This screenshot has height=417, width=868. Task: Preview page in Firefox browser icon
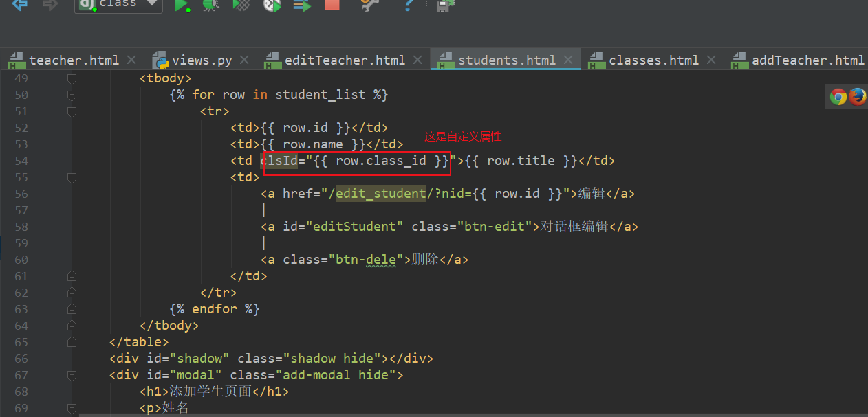point(857,97)
